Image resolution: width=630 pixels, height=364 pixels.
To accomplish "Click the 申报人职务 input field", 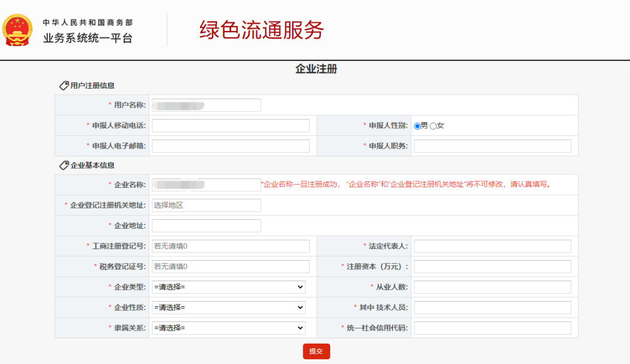I will [x=492, y=145].
